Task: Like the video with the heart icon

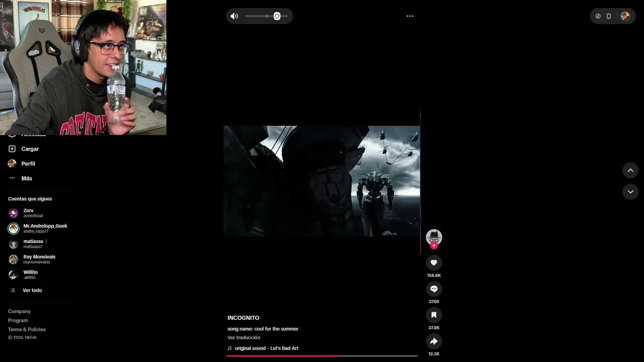Action: (x=434, y=262)
